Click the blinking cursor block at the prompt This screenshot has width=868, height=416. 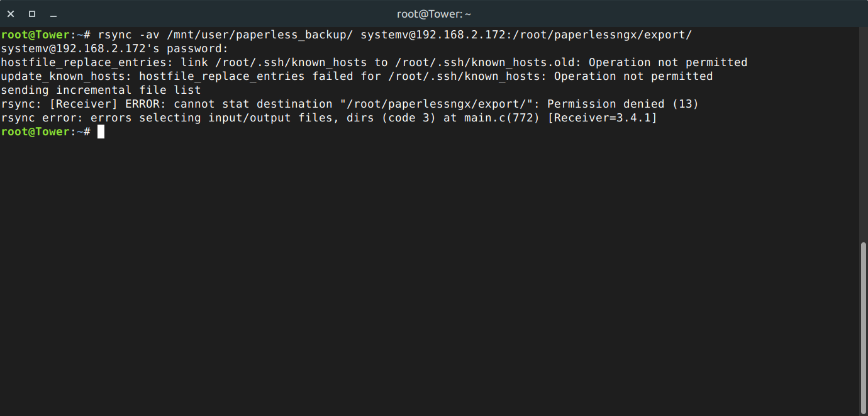[x=101, y=132]
